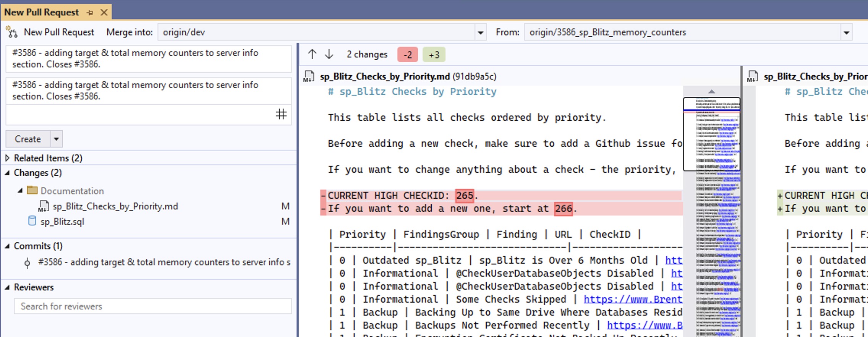Open the From branch dropdown
Screen dimensions: 868x337
pyautogui.click(x=846, y=32)
